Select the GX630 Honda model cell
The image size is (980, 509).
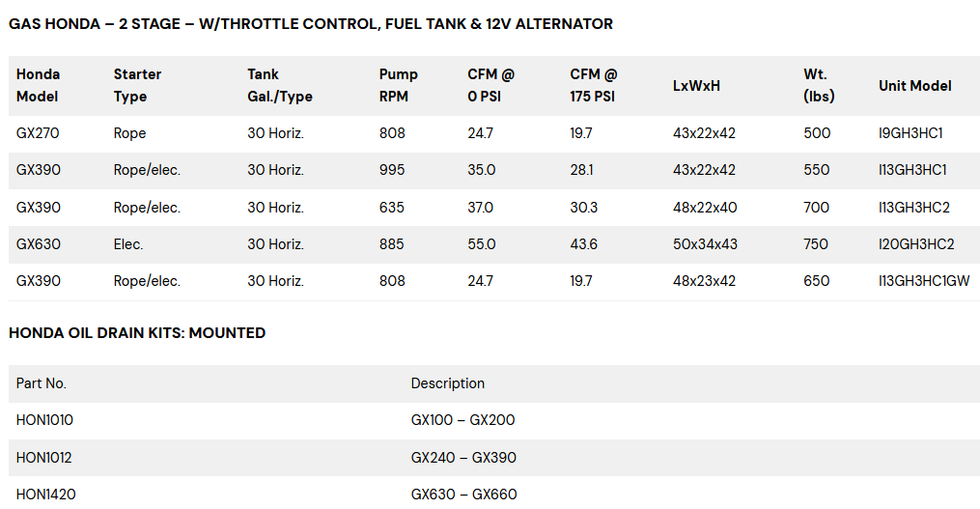tap(39, 244)
